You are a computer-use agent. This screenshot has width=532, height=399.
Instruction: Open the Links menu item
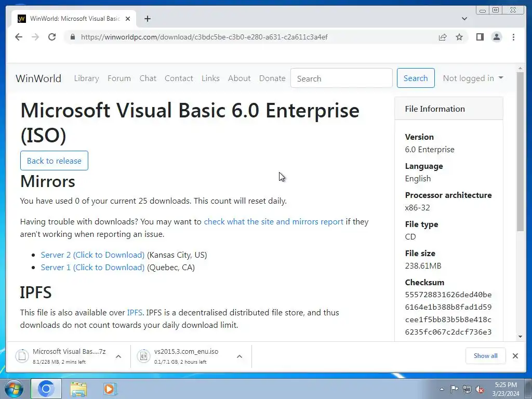(x=210, y=78)
